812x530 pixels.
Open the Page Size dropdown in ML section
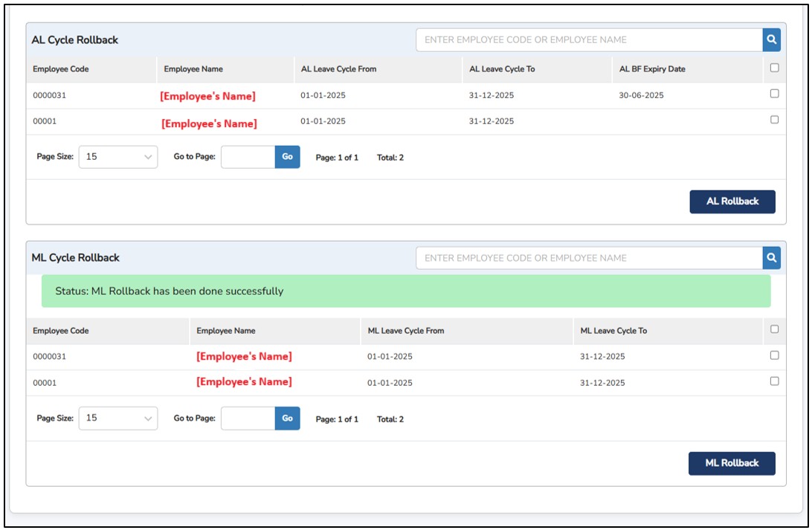point(117,418)
